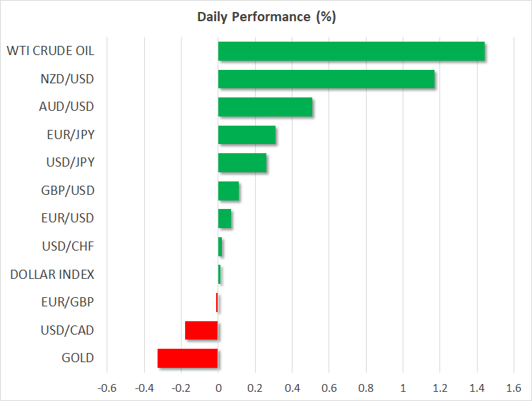Select the EUR/JPY green bar
Screen dimensions: 532x401
(x=247, y=135)
